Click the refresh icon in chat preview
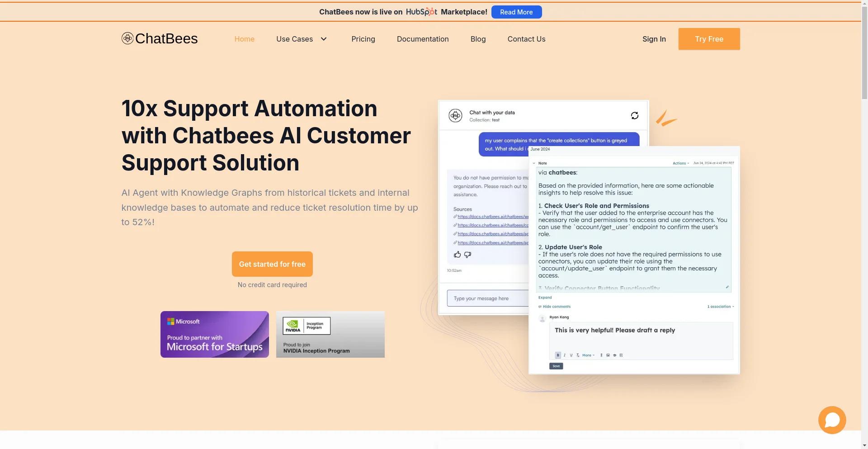 tap(635, 116)
